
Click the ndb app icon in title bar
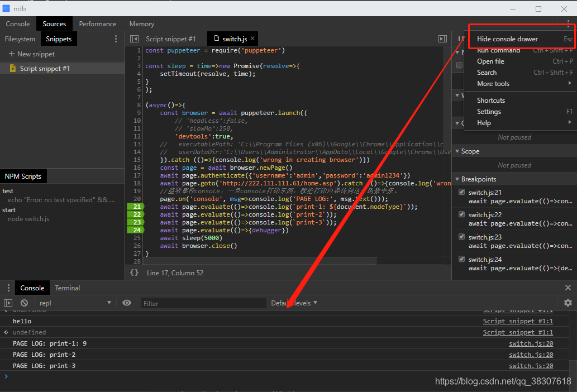(x=6, y=8)
